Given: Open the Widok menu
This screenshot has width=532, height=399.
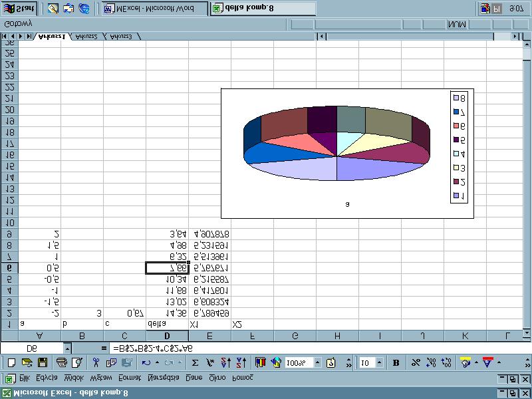Looking at the screenshot, I should click(x=74, y=378).
